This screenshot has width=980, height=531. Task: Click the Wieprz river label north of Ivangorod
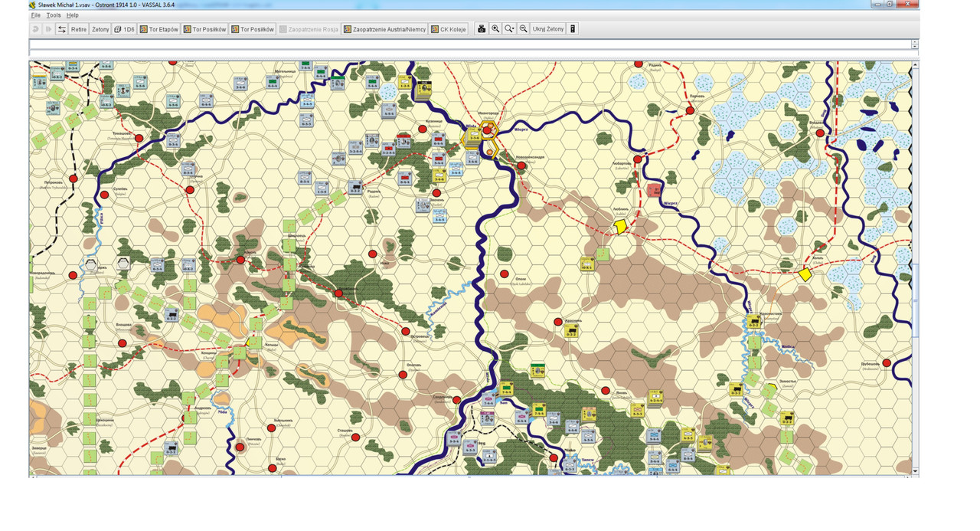point(521,130)
